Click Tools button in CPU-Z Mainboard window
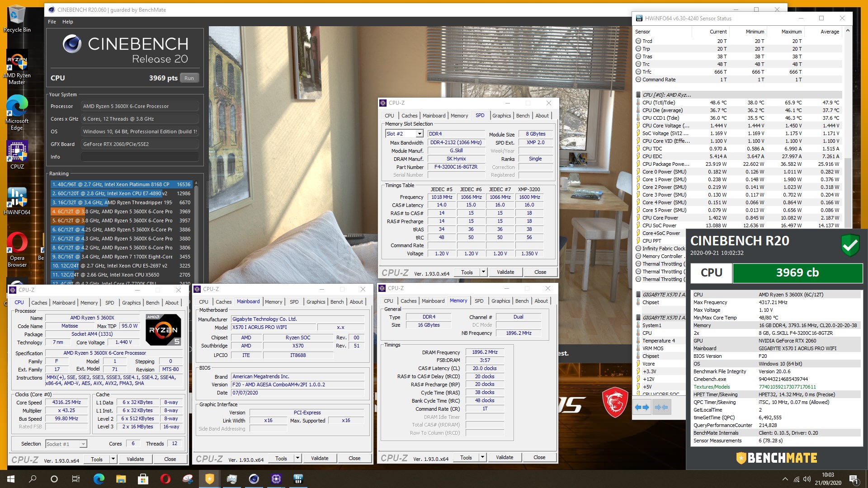 281,458
